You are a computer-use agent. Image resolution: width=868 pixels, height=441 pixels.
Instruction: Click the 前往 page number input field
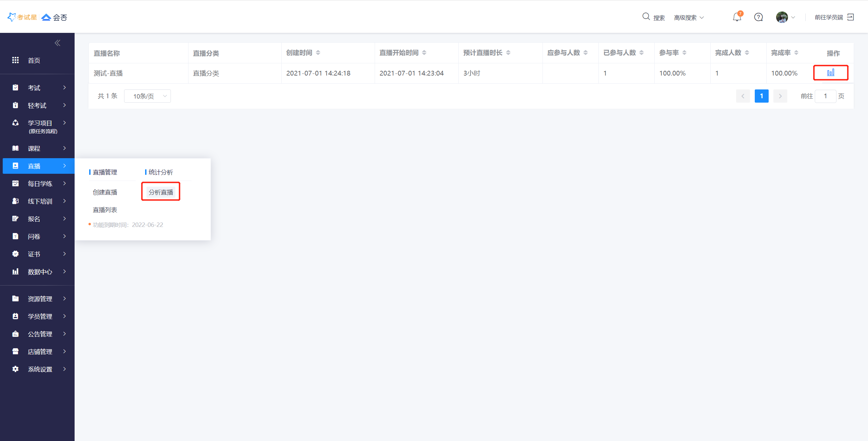[825, 96]
